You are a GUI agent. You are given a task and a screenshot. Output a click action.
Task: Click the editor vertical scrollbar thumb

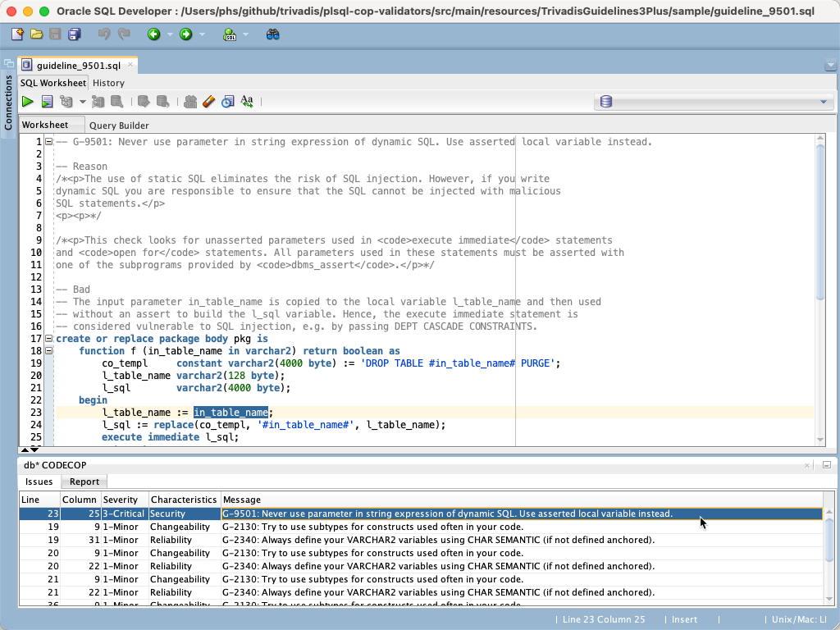[820, 221]
